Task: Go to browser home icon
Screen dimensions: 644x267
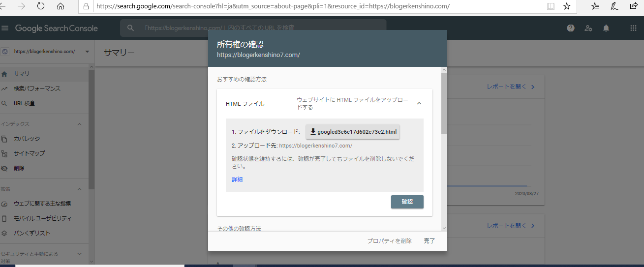Action: [61, 6]
